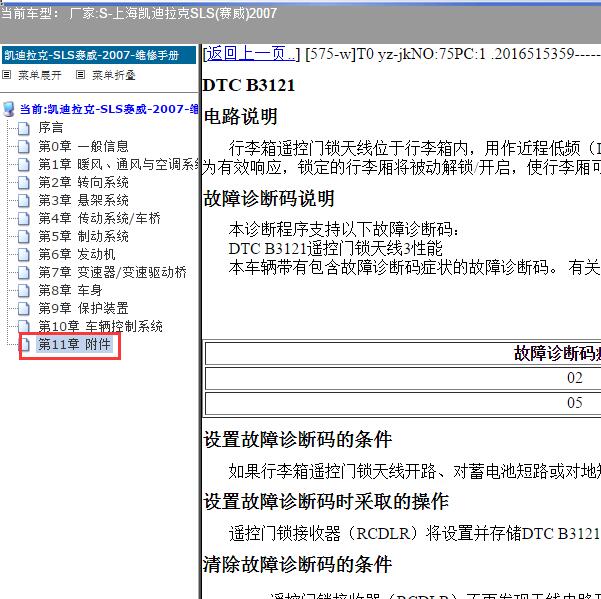Click the 故障诊断码说明 heading
The width and height of the screenshot is (601, 599).
(269, 199)
